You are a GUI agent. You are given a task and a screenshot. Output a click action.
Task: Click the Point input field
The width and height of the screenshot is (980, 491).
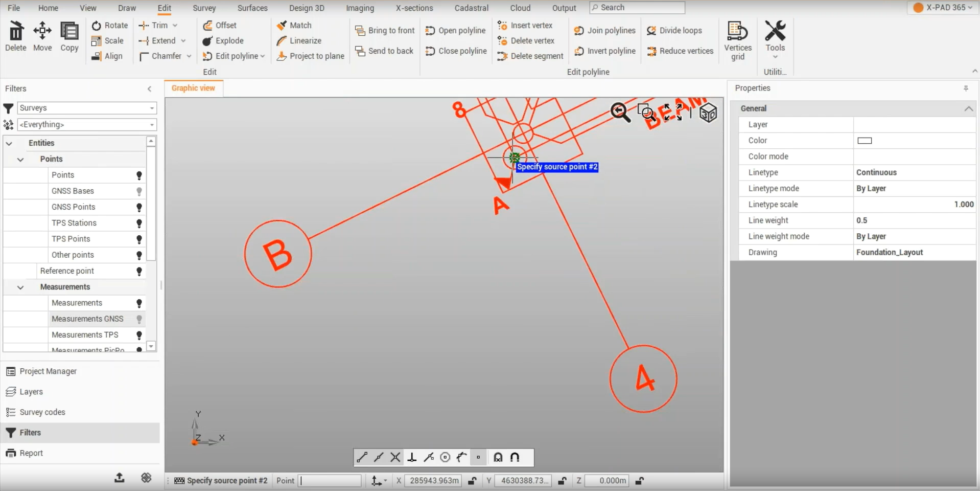point(330,481)
